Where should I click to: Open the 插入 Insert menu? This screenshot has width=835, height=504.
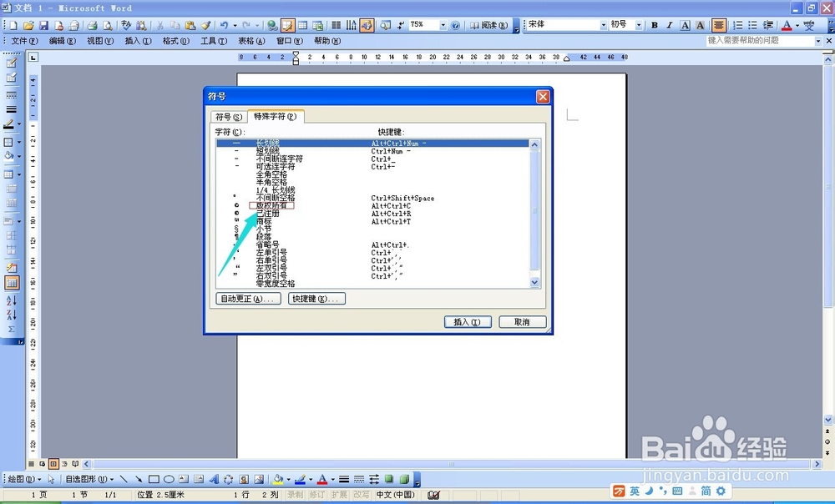138,41
